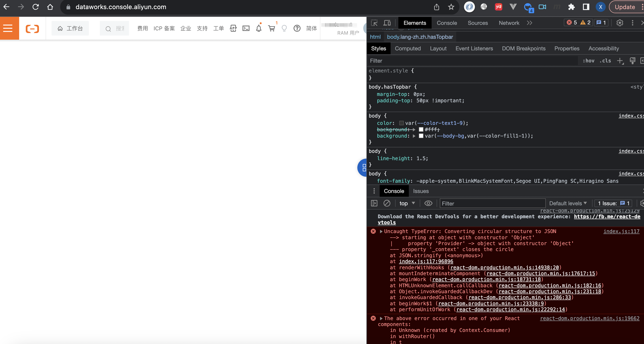Image resolution: width=644 pixels, height=344 pixels.
Task: Launch the Cloud Shell terminal icon
Action: click(x=246, y=28)
